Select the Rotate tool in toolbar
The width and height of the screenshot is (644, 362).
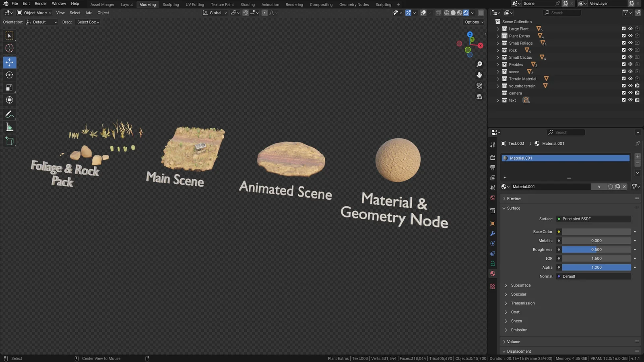(x=9, y=75)
